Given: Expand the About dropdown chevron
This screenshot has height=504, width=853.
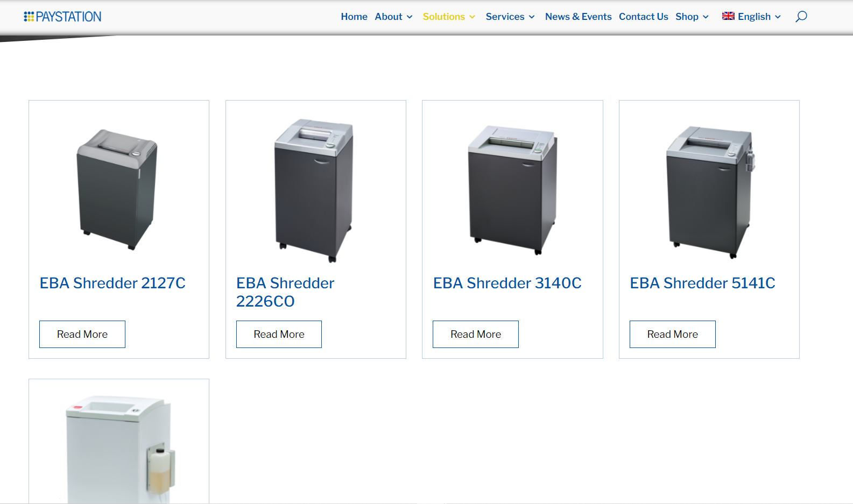Looking at the screenshot, I should 410,17.
